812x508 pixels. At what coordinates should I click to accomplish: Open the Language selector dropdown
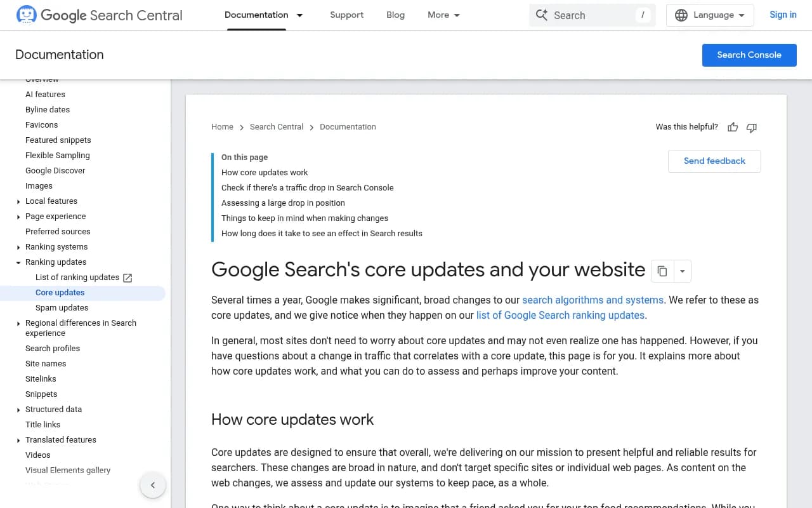point(710,15)
